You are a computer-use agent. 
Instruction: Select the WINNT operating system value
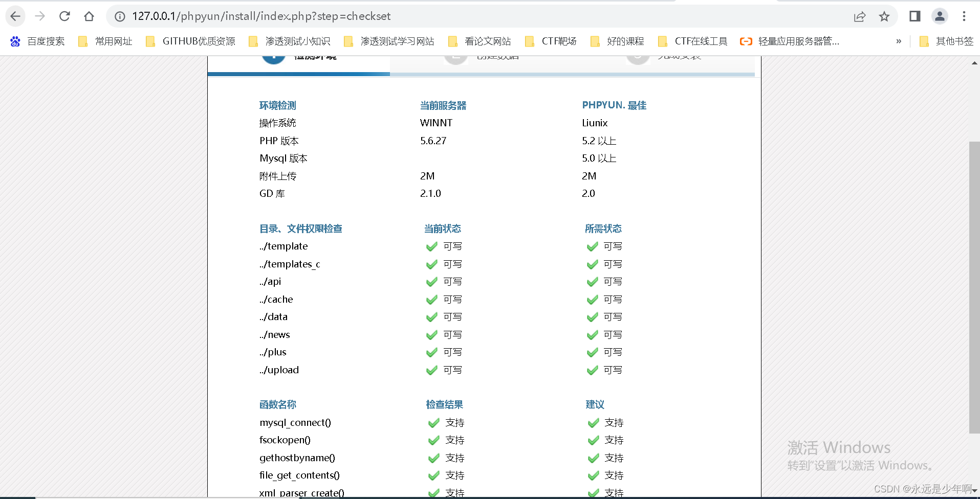tap(437, 123)
